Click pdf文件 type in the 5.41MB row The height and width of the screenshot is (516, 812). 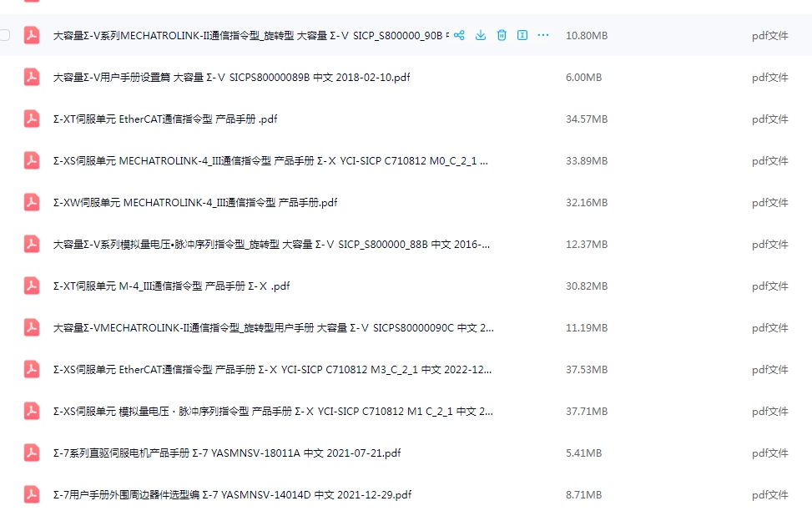tap(770, 453)
